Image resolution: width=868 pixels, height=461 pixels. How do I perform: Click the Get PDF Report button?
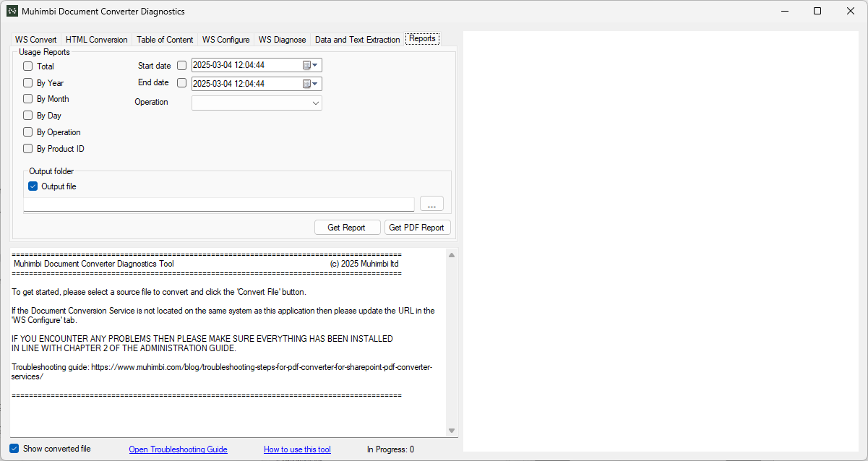[x=417, y=227]
